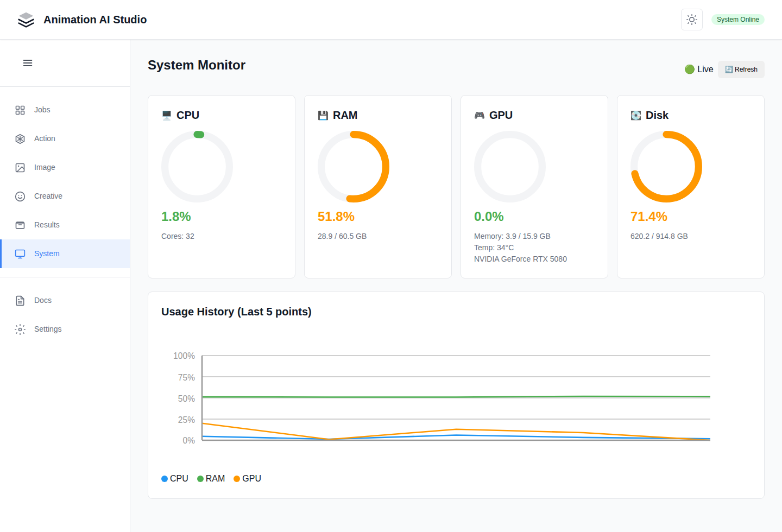Click the 0.0% GPU value
The image size is (782, 532).
[x=489, y=217]
